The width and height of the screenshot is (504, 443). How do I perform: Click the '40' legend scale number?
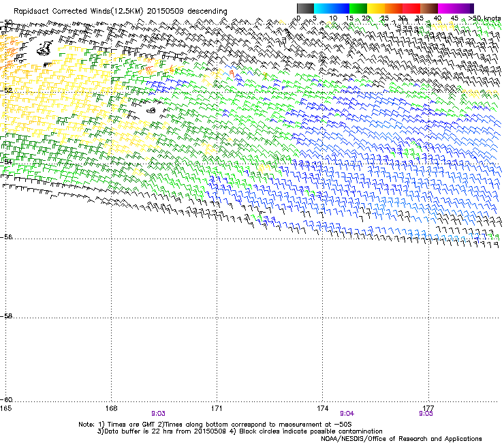click(437, 18)
